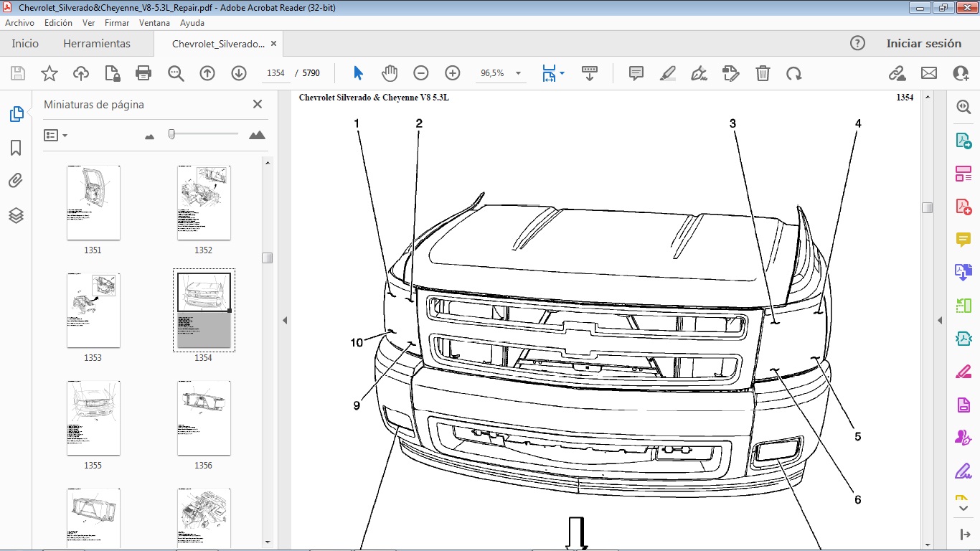Send file by email envelope icon
The image size is (980, 551).
point(929,73)
